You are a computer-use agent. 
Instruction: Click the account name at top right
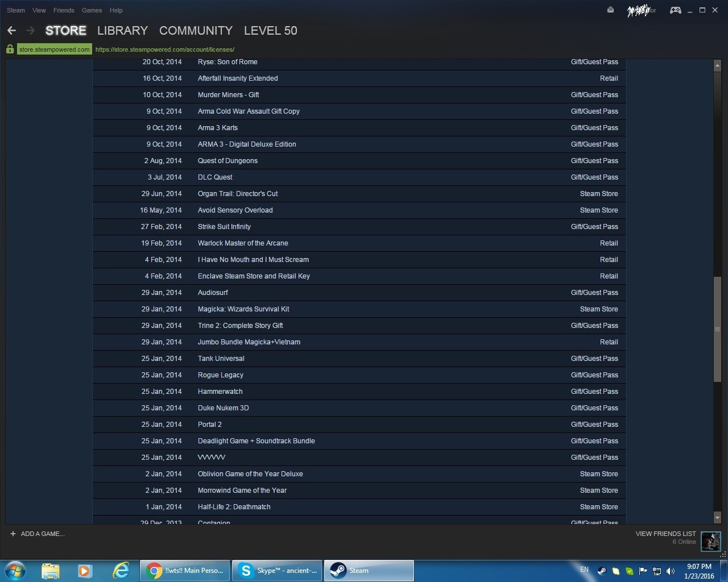pyautogui.click(x=642, y=10)
